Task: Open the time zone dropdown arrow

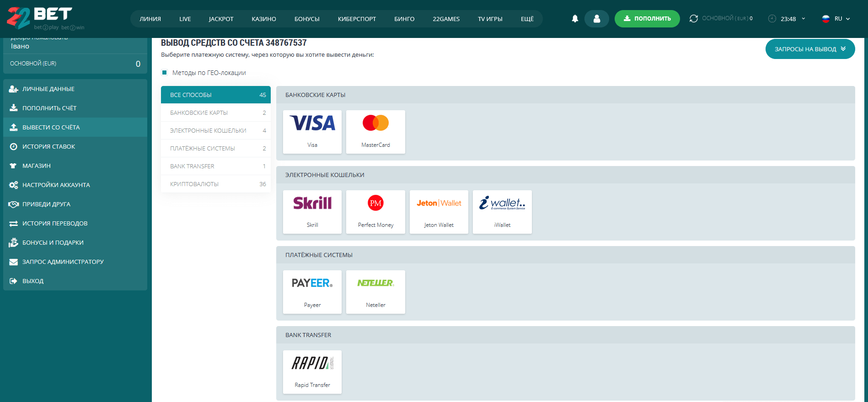Action: click(803, 19)
